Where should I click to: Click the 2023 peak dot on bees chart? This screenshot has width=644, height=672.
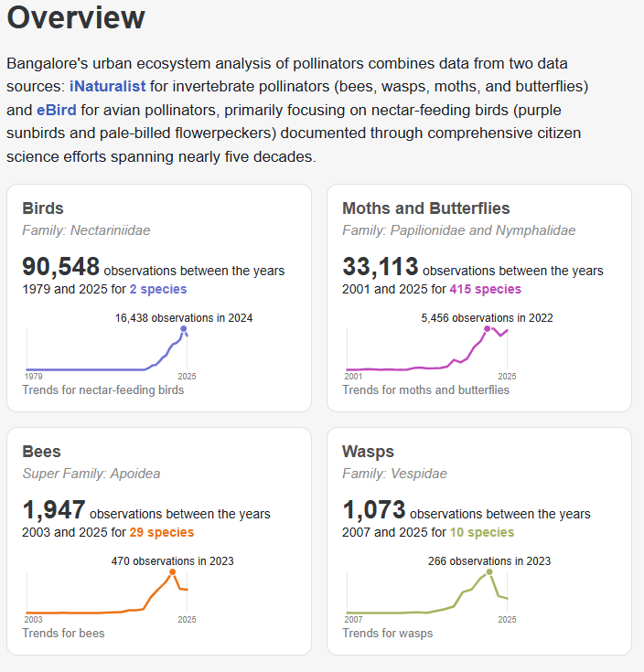pyautogui.click(x=172, y=571)
